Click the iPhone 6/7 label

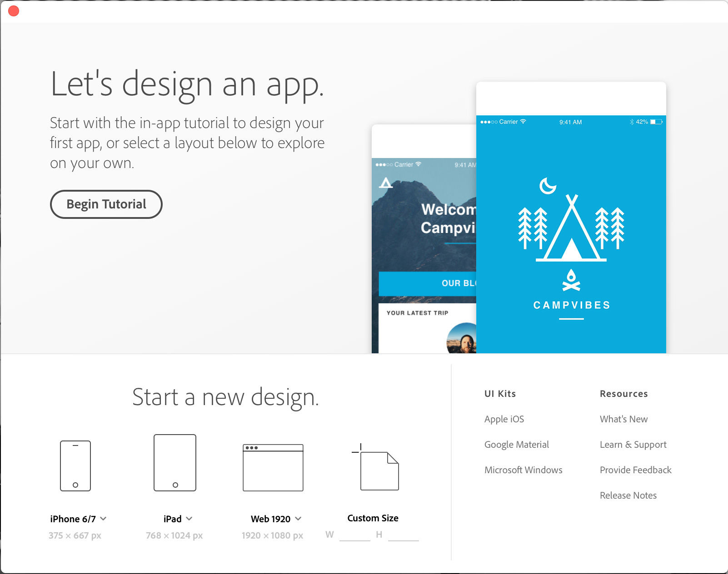73,519
